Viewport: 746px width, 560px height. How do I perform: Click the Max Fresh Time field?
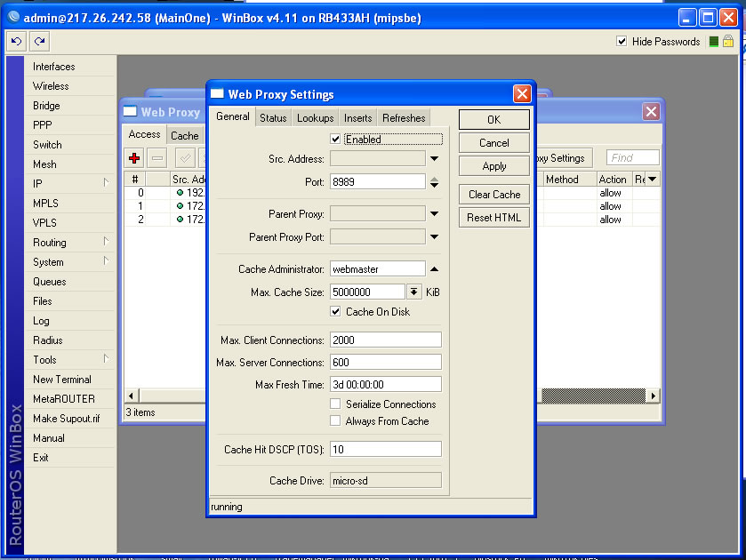tap(386, 384)
